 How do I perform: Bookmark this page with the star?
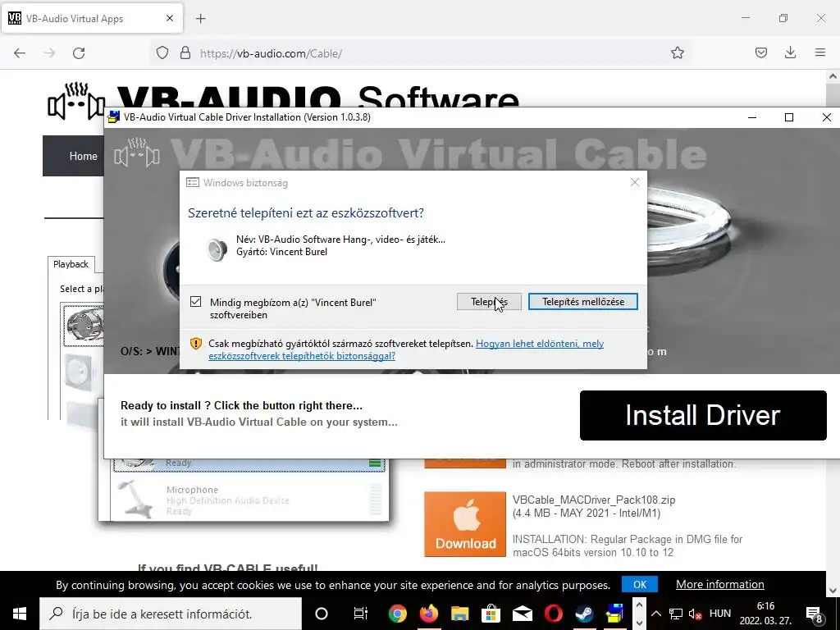(677, 52)
